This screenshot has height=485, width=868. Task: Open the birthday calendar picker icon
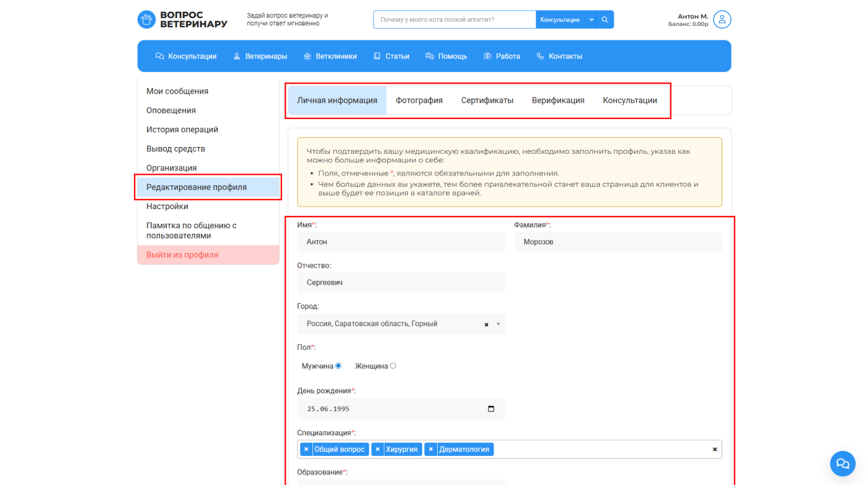coord(491,409)
